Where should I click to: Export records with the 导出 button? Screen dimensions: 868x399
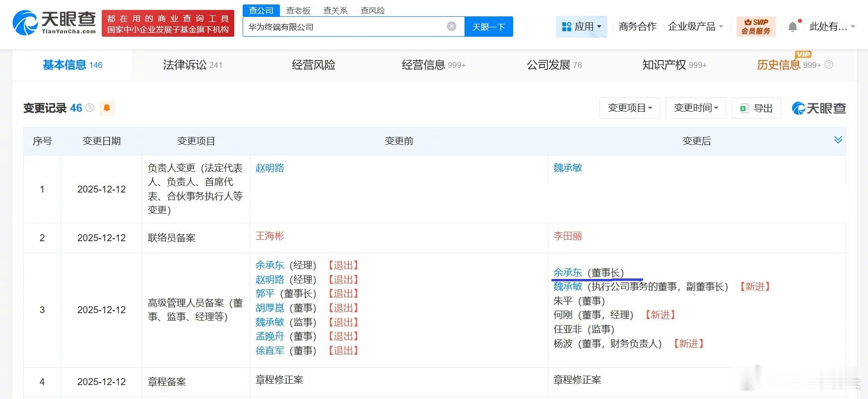[x=756, y=108]
